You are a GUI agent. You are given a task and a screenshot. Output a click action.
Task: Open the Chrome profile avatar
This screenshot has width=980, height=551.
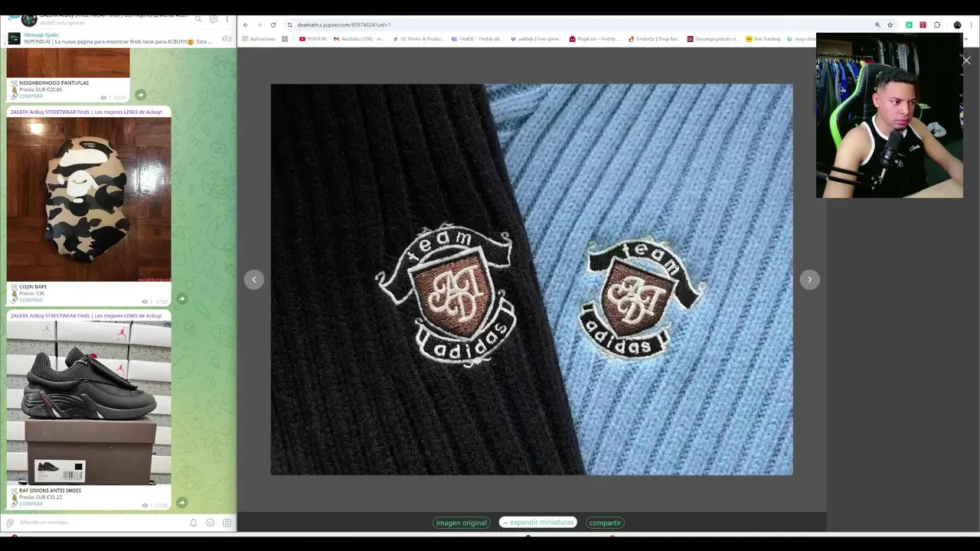point(957,24)
